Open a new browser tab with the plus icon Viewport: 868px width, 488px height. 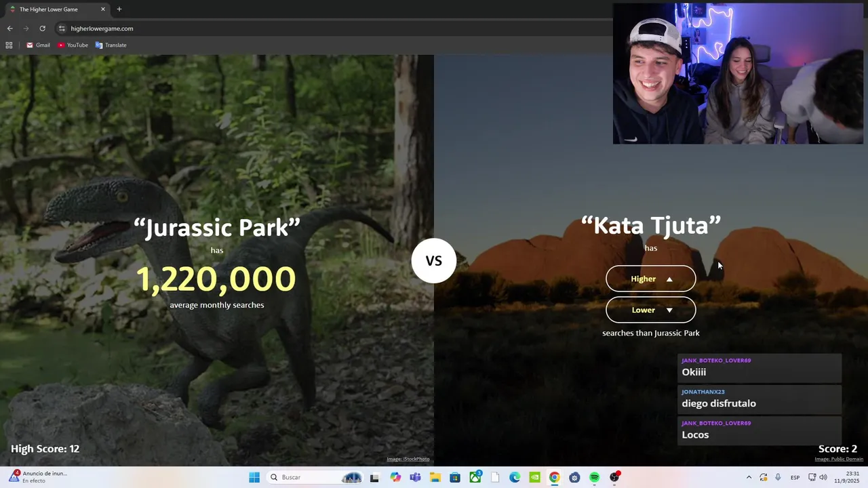(x=119, y=9)
